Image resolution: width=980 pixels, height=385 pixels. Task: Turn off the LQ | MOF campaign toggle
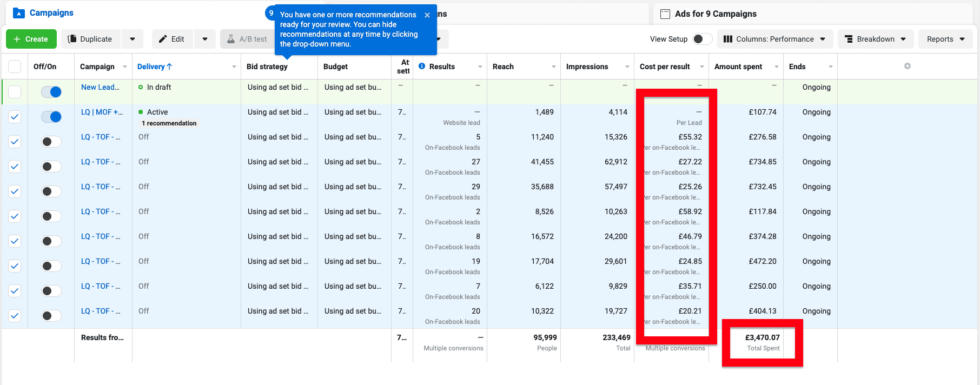(52, 117)
